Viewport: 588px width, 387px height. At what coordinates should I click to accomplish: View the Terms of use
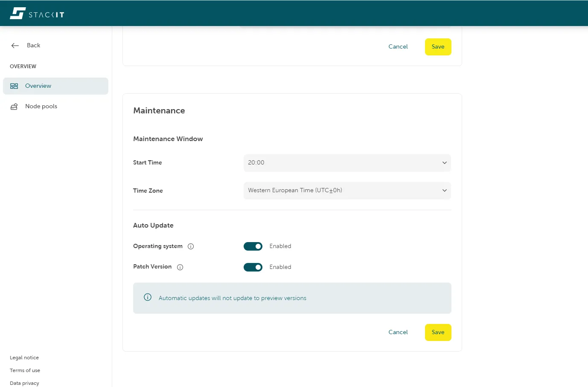(x=24, y=370)
